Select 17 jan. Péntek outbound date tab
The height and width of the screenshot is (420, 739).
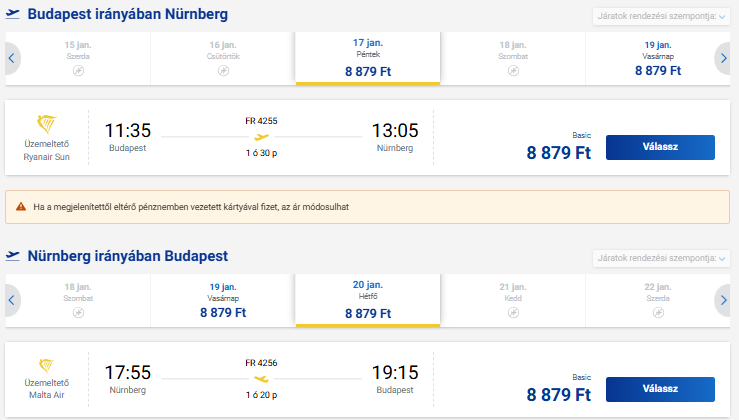coord(368,58)
